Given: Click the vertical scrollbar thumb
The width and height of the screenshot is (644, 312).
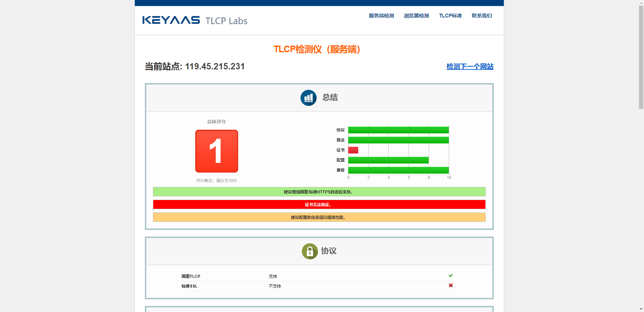Looking at the screenshot, I should click(x=641, y=57).
